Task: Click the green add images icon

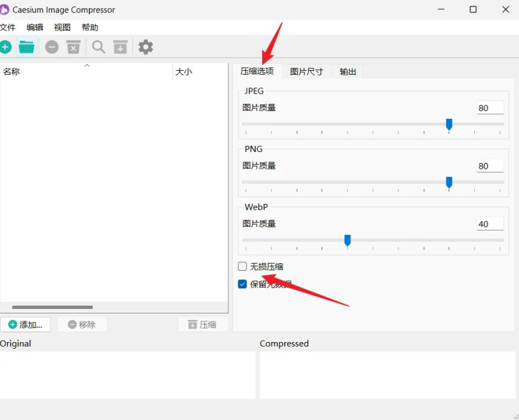Action: click(x=6, y=47)
